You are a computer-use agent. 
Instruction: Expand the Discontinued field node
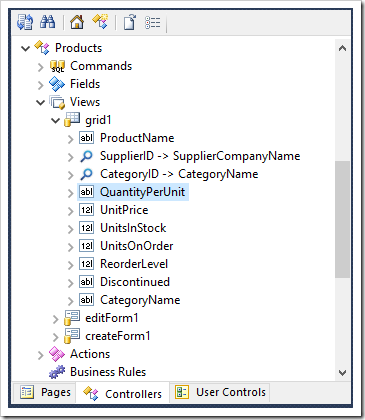point(70,283)
